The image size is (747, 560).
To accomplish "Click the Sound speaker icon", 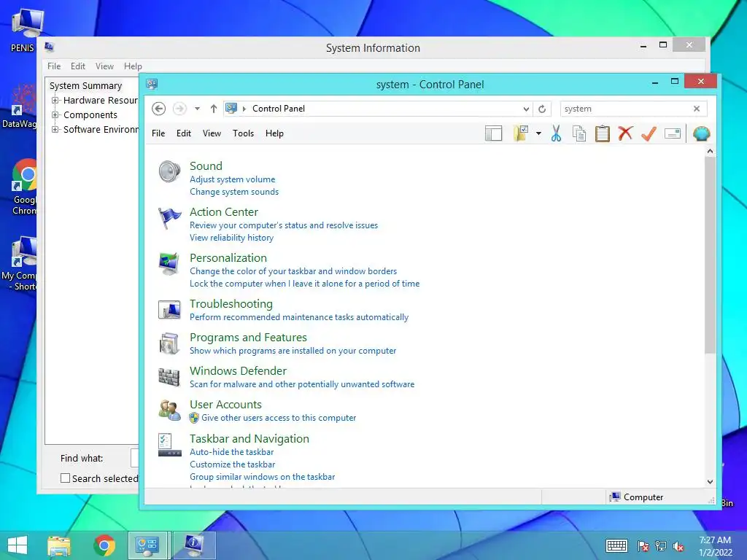I will coord(169,172).
